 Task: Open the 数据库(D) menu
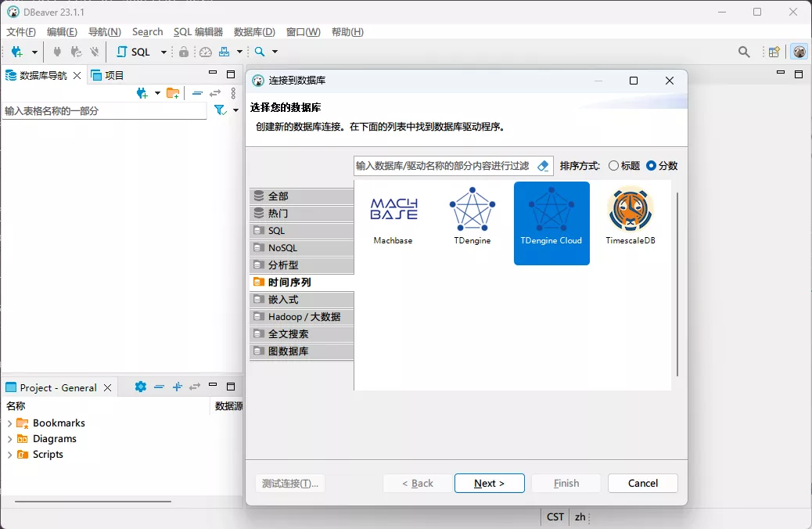pos(254,32)
